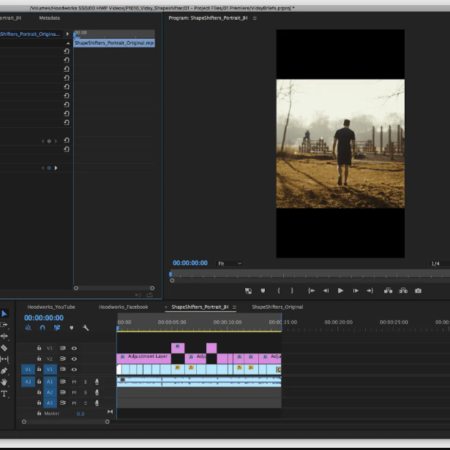Viewport: 450px width, 450px height.
Task: Hide track V3 with its eye icon
Action: coord(74,348)
